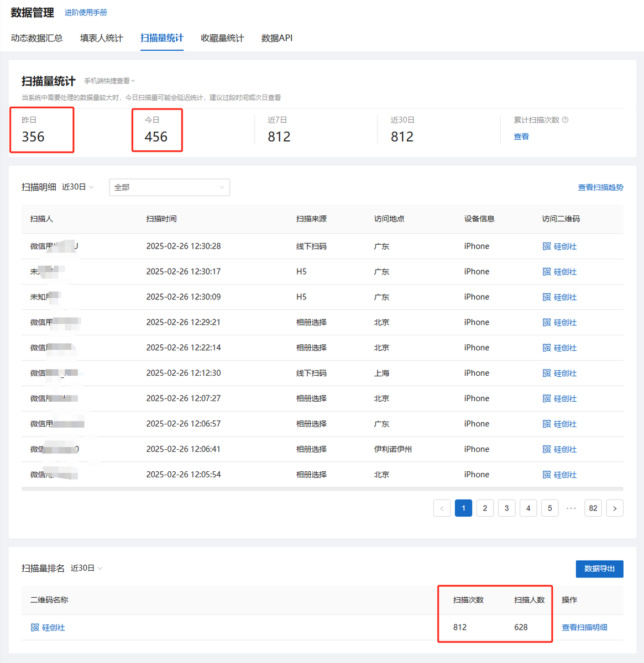Click the QR code icon in the 12:22:14 row
The width and height of the screenshot is (644, 663).
pos(547,348)
